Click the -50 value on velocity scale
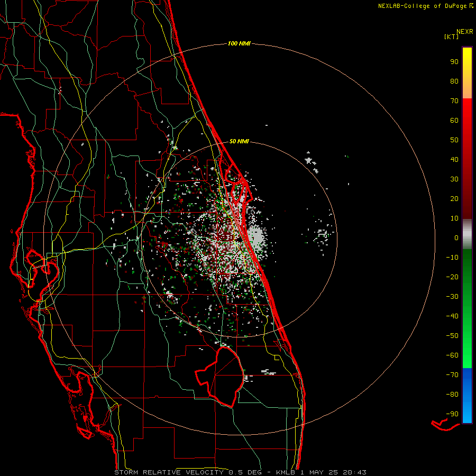This screenshot has height=476, width=476. tap(452, 336)
